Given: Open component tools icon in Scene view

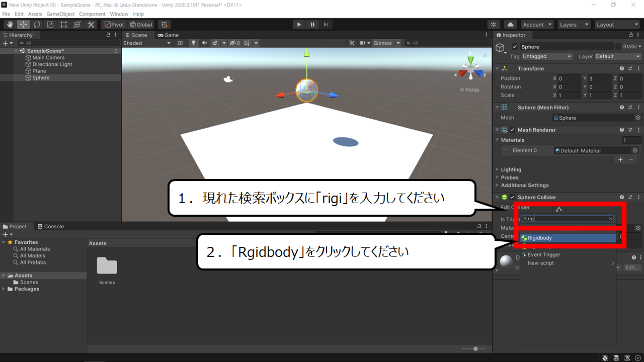Looking at the screenshot, I should coord(352,43).
